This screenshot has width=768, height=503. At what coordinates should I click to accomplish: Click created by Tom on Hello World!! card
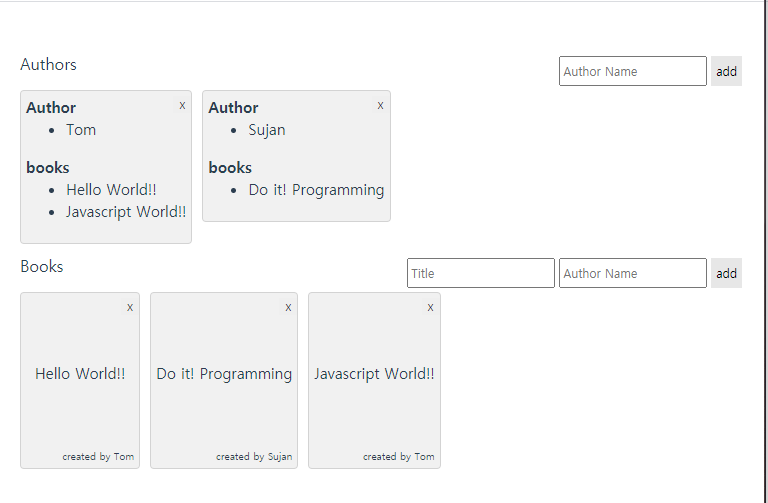click(98, 456)
